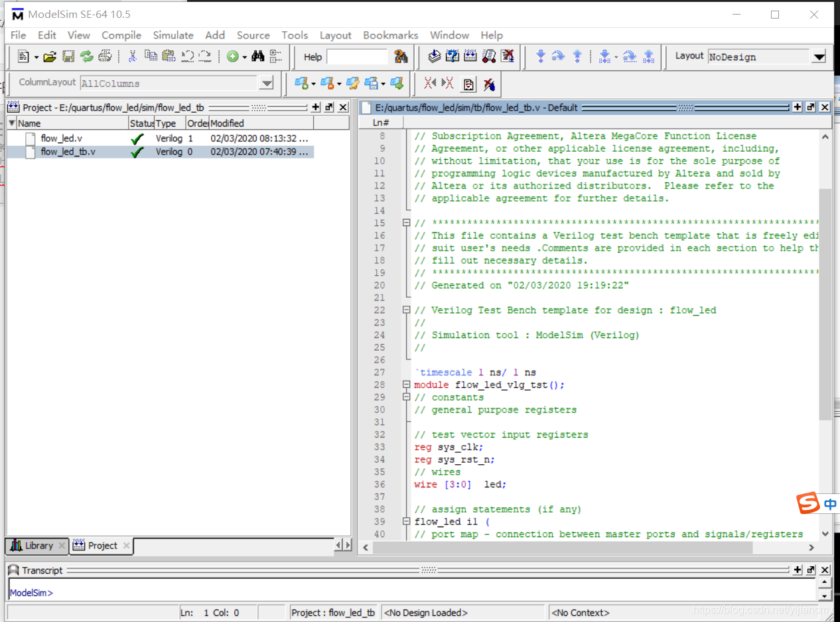Collapse the code fold at line 22

point(407,310)
